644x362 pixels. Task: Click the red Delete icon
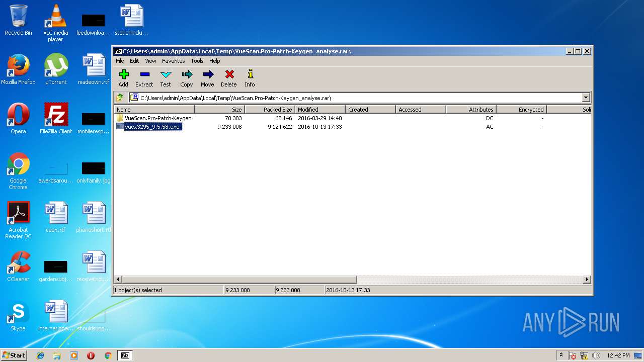pos(229,78)
